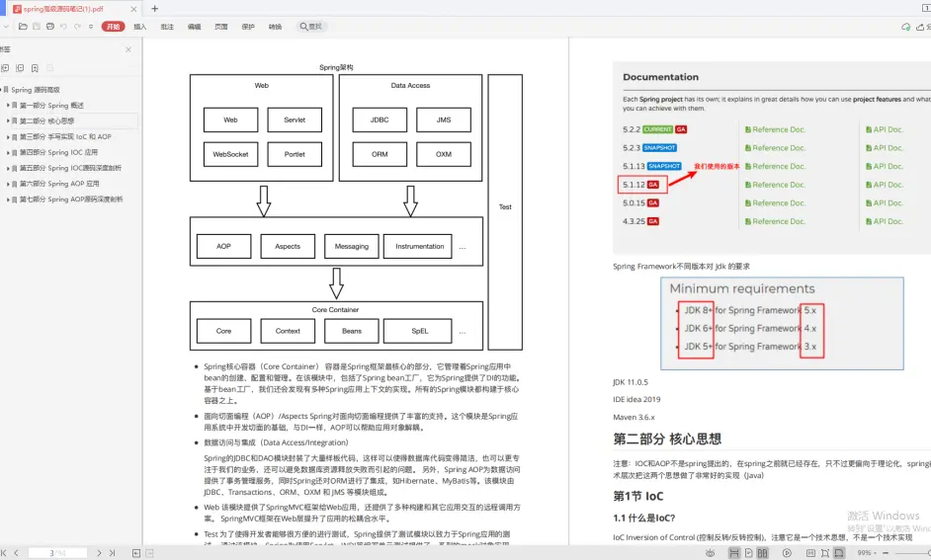Switch to two-page view icon

click(x=762, y=553)
